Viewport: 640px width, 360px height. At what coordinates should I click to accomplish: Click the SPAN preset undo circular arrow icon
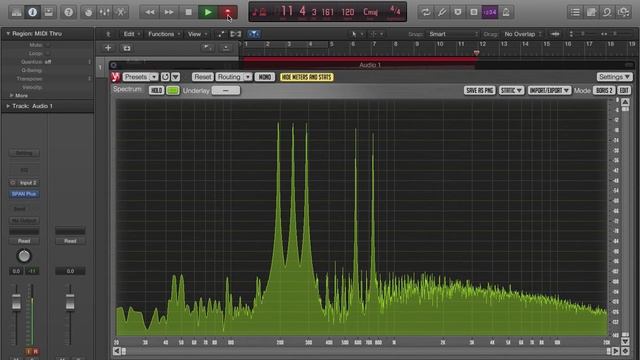pos(165,77)
